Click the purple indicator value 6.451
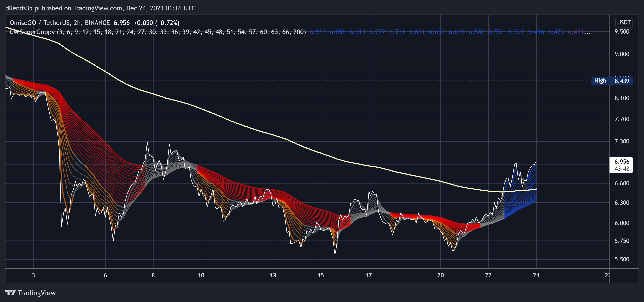 [x=576, y=32]
